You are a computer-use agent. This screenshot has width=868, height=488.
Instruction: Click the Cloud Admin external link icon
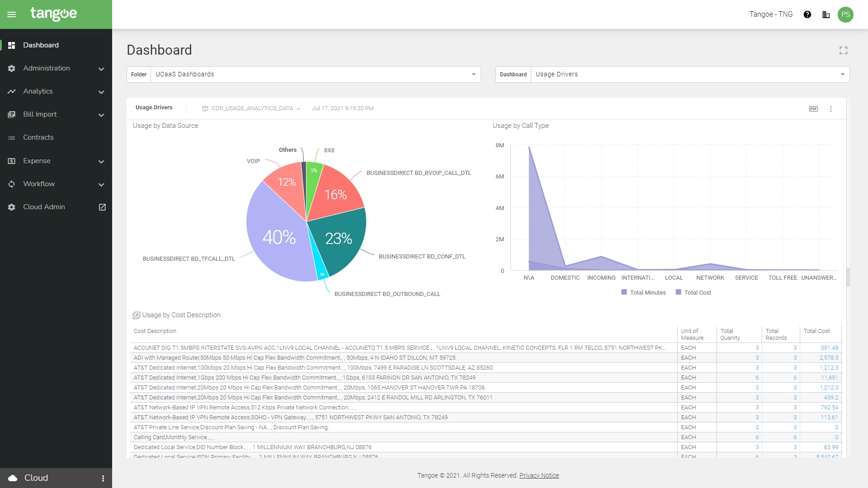coord(102,207)
